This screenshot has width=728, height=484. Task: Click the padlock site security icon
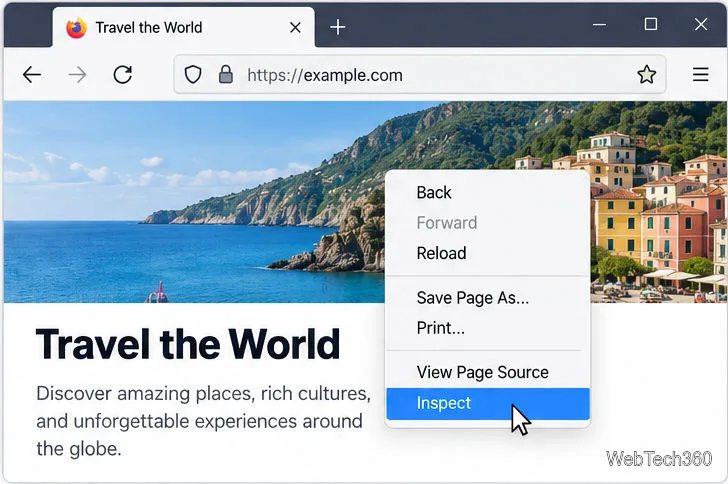(x=226, y=74)
